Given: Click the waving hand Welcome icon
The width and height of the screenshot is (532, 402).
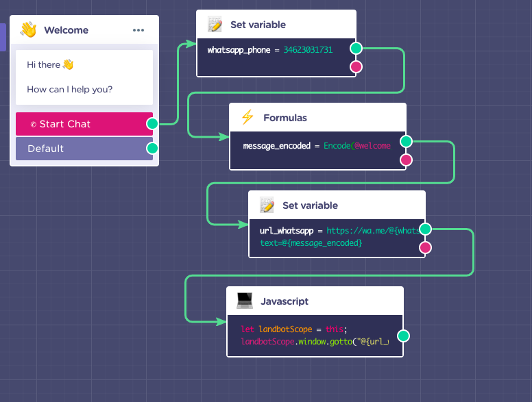Looking at the screenshot, I should pyautogui.click(x=29, y=30).
